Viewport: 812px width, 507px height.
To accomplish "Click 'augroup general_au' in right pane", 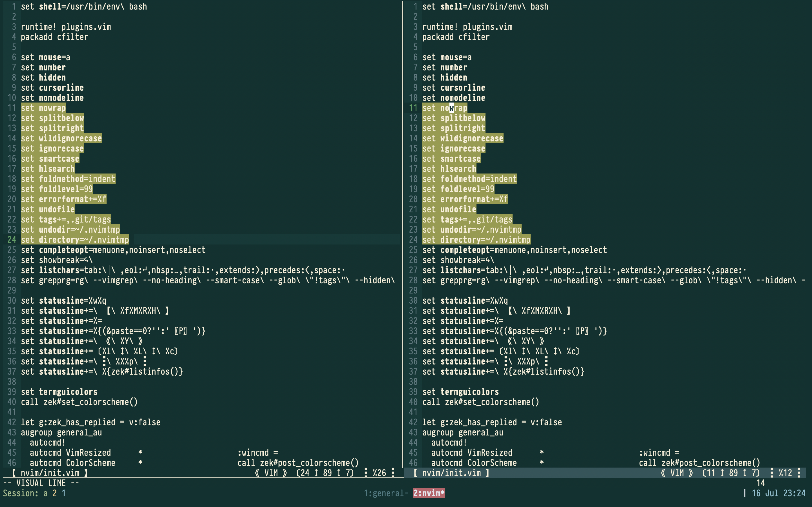I will click(462, 432).
